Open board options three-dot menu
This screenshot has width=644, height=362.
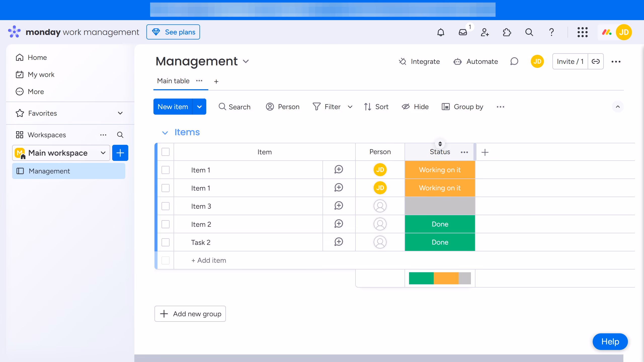tap(616, 62)
